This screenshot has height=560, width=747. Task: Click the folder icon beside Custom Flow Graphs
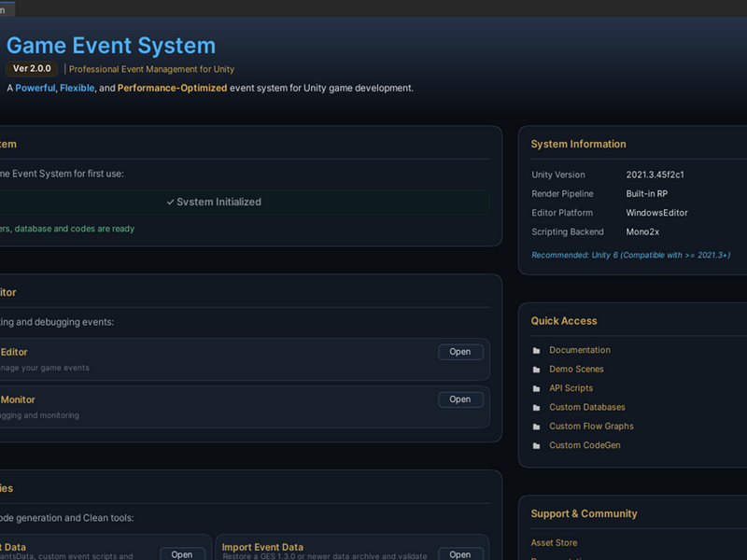pyautogui.click(x=536, y=427)
